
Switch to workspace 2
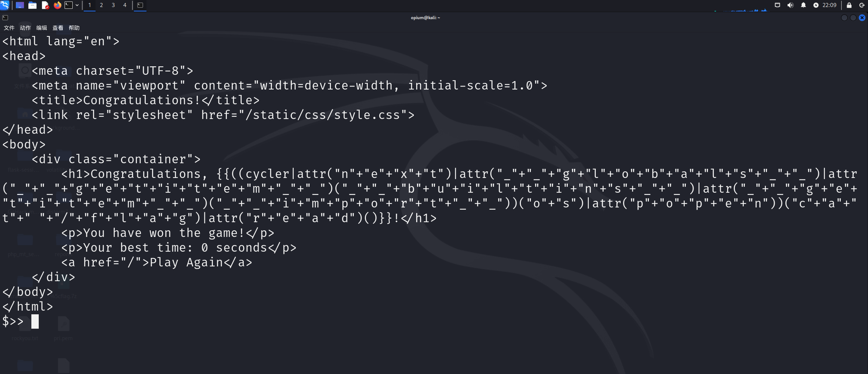[101, 5]
